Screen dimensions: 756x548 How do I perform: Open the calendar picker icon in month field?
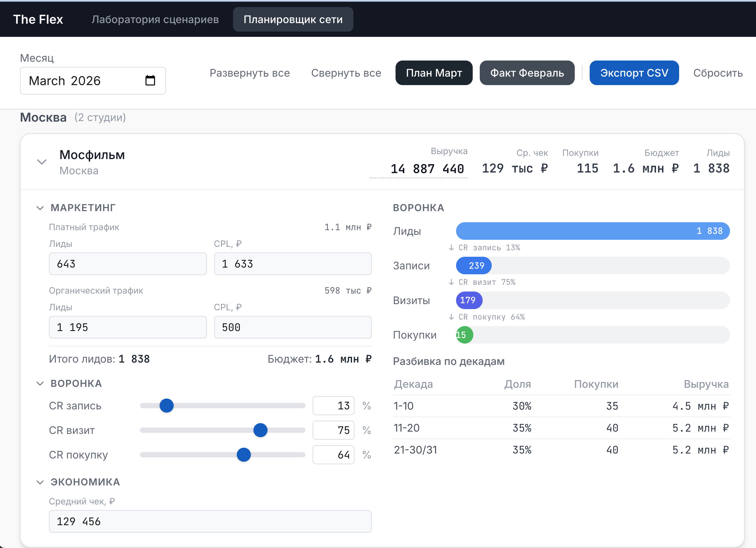tap(150, 80)
